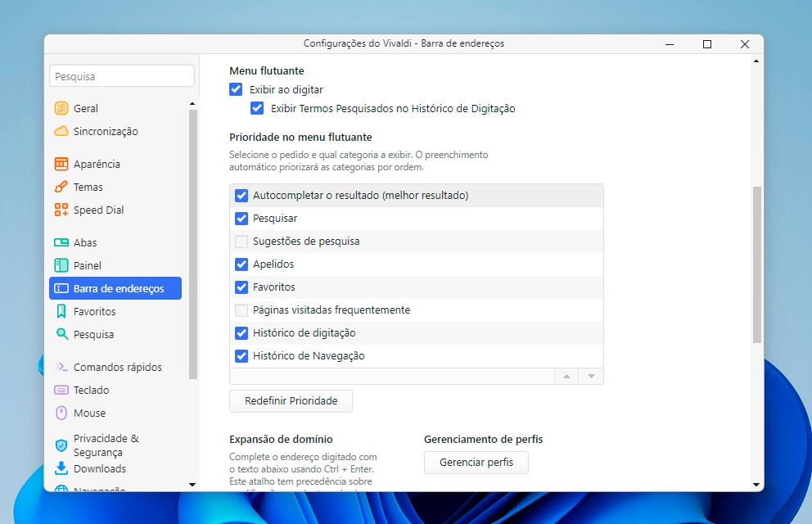Enable Sugestões de pesquisa checkbox
The image size is (812, 524).
click(x=241, y=242)
